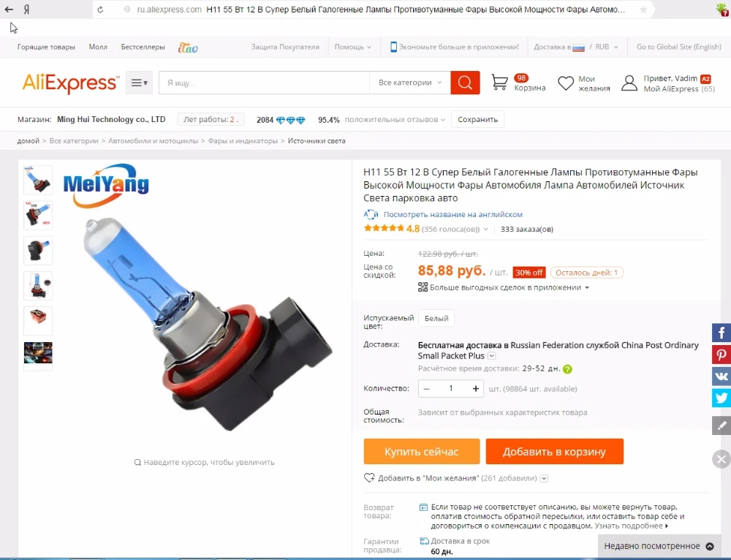Open the Все категории dropdown
Screen dimensions: 731x560
point(410,83)
